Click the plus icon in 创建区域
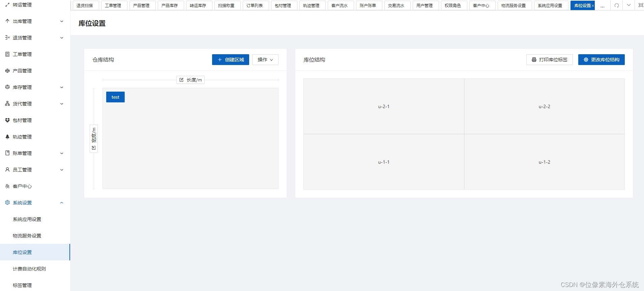644x291 pixels. point(220,60)
